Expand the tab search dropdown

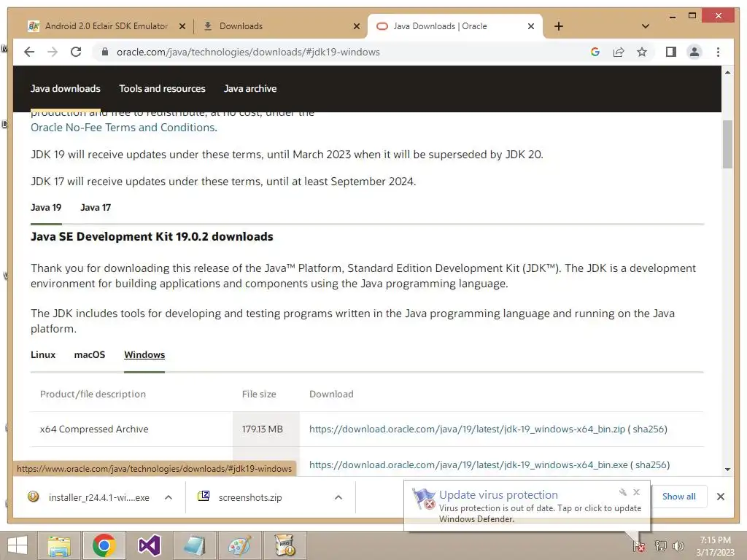[x=646, y=26]
